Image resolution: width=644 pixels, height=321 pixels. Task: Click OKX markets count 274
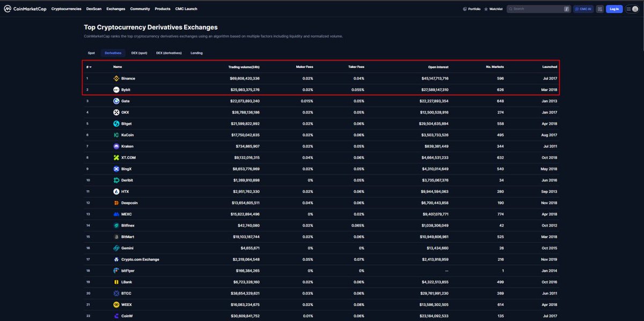click(x=501, y=112)
